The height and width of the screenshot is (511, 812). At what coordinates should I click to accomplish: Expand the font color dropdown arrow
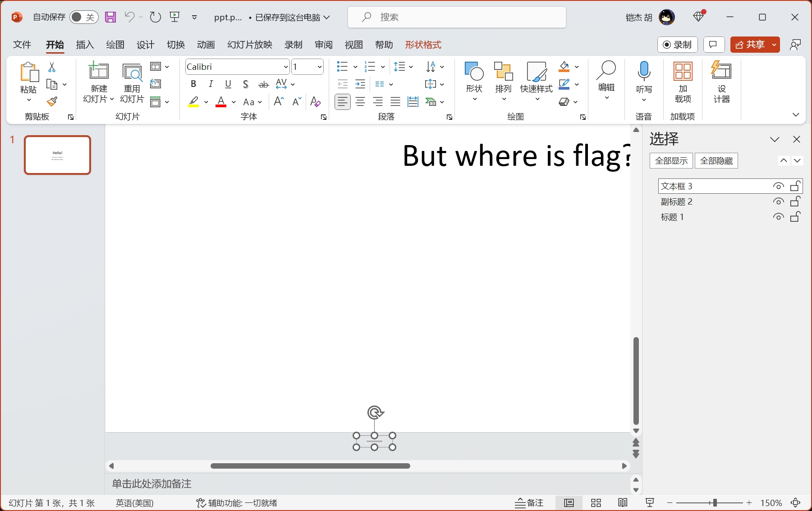click(x=234, y=102)
